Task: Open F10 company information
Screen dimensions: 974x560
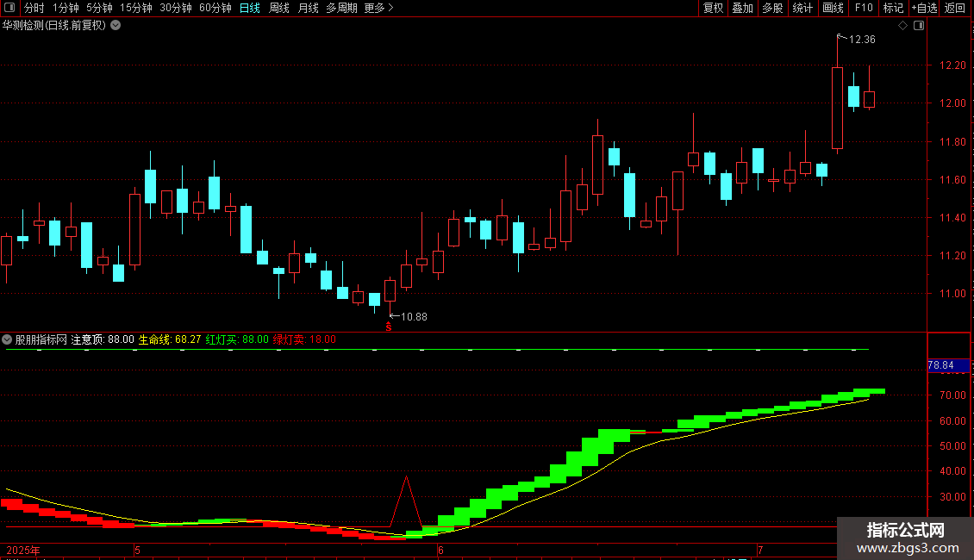Action: point(864,8)
